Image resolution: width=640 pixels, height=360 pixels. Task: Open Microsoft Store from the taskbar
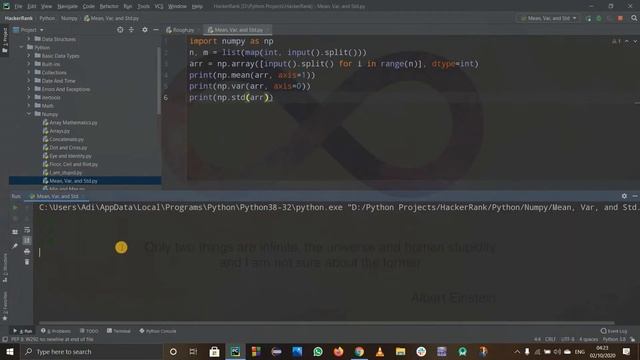pyautogui.click(x=214, y=351)
